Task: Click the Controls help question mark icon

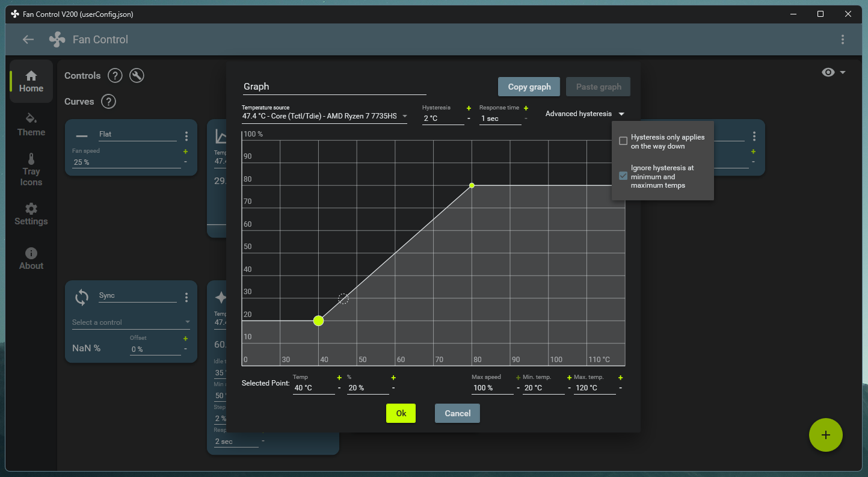Action: pos(115,76)
